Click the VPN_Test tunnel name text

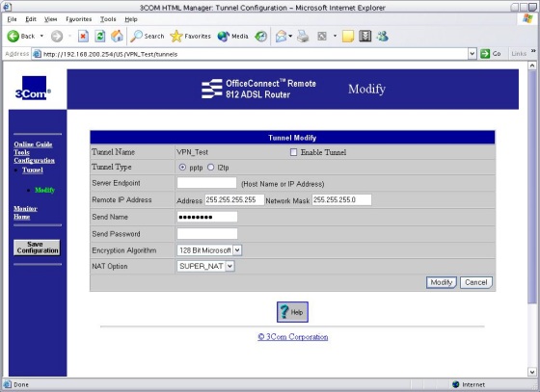pyautogui.click(x=192, y=152)
